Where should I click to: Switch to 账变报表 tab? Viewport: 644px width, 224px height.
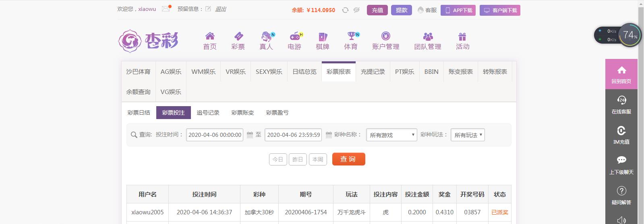[461, 72]
